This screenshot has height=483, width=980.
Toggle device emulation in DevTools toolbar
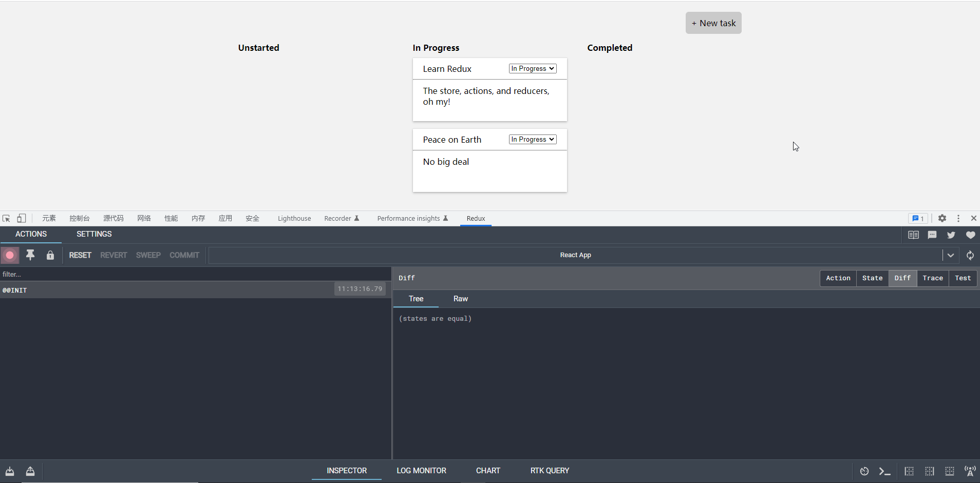tap(21, 218)
